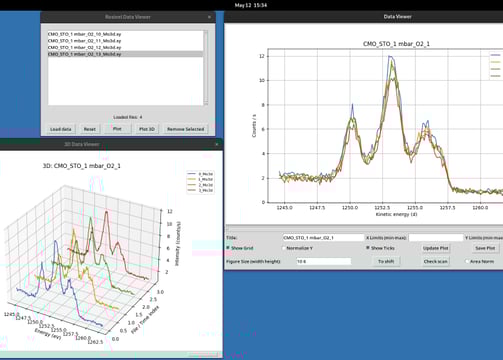Focus the Title text field
Viewport: 503px width, 360px height.
point(323,238)
